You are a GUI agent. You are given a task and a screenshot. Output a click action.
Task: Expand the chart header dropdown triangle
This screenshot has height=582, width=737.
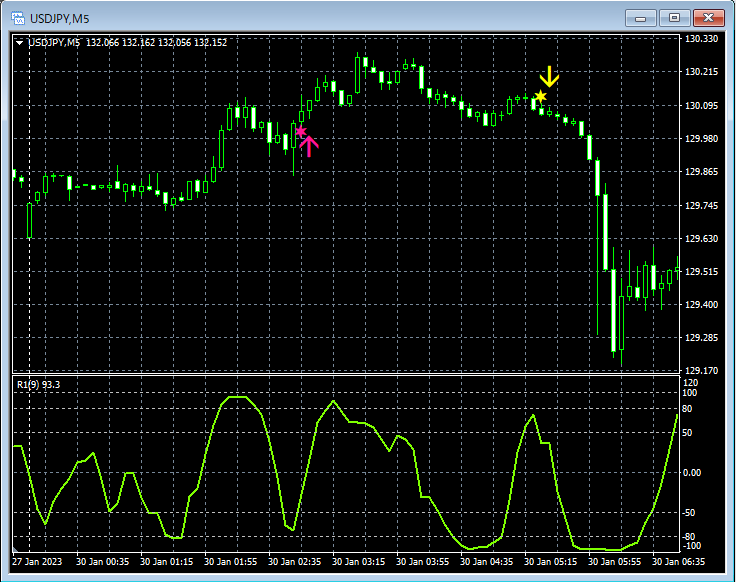[20, 43]
